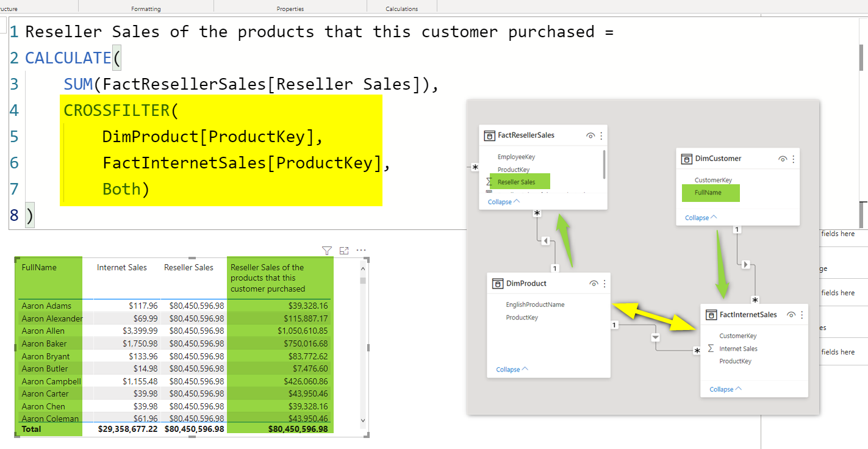Image resolution: width=868 pixels, height=449 pixels.
Task: Open more options for FactResellerSales table
Action: coord(601,135)
